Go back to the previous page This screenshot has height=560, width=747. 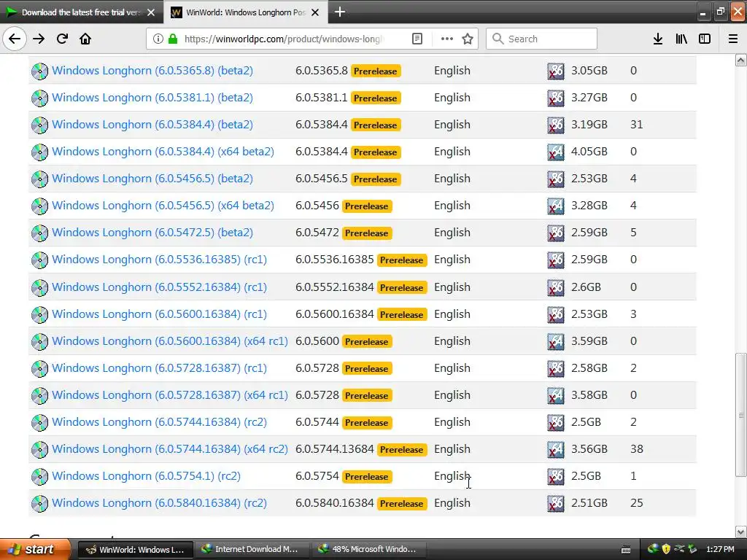(15, 39)
